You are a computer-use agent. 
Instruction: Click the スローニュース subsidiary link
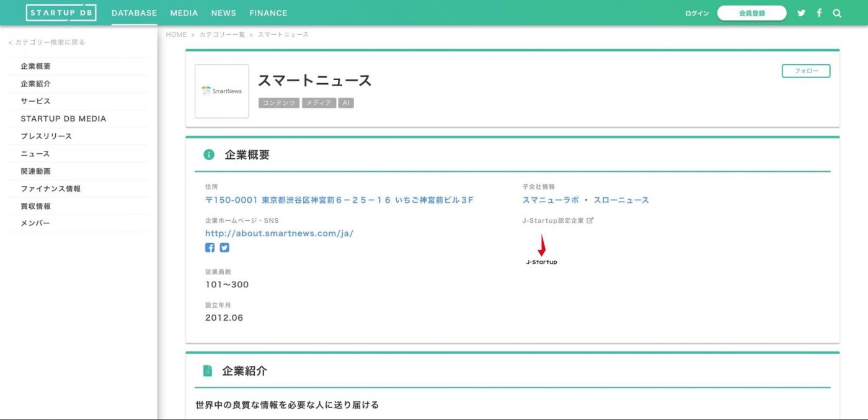[622, 200]
